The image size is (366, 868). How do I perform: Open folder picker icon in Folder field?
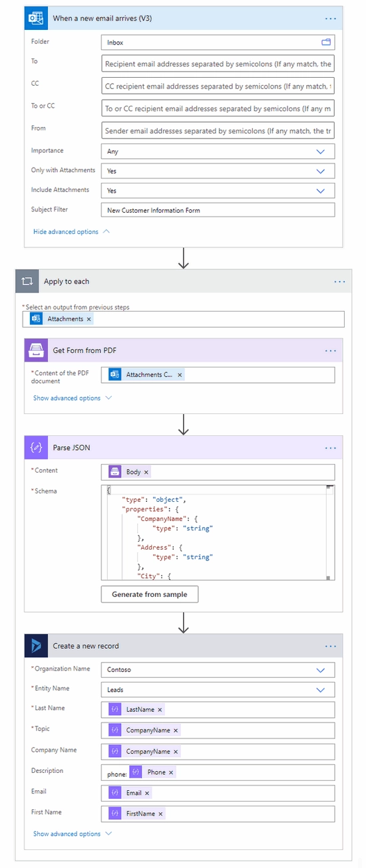click(326, 42)
